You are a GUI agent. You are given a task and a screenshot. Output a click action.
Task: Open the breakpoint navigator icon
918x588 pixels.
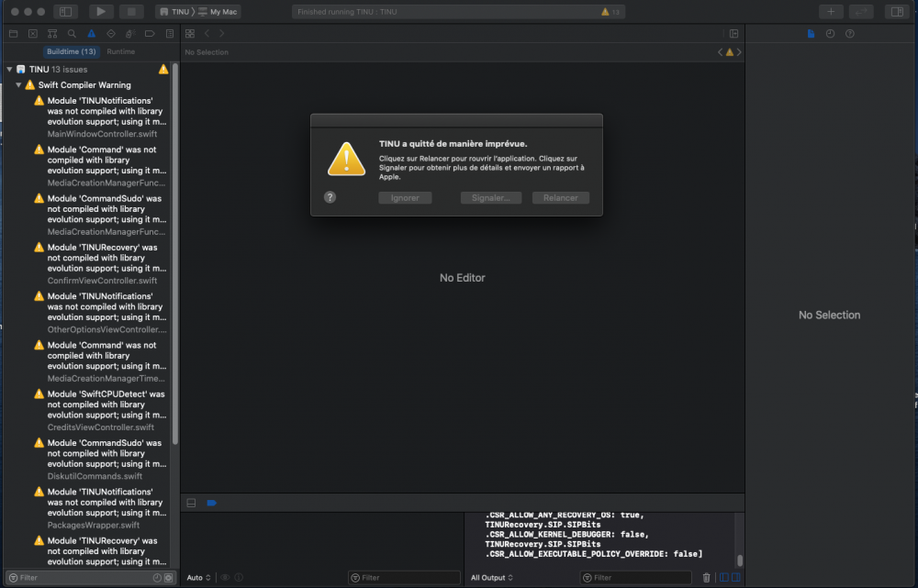[x=150, y=34]
